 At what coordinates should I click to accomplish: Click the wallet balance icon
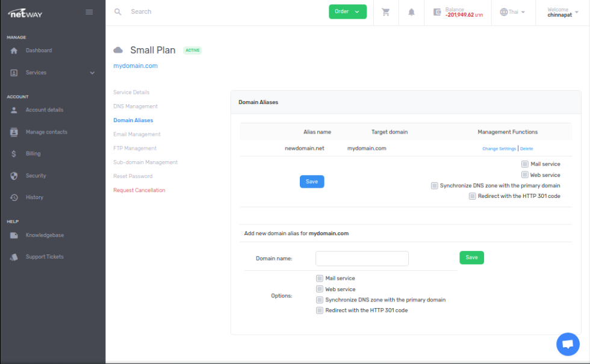point(438,12)
